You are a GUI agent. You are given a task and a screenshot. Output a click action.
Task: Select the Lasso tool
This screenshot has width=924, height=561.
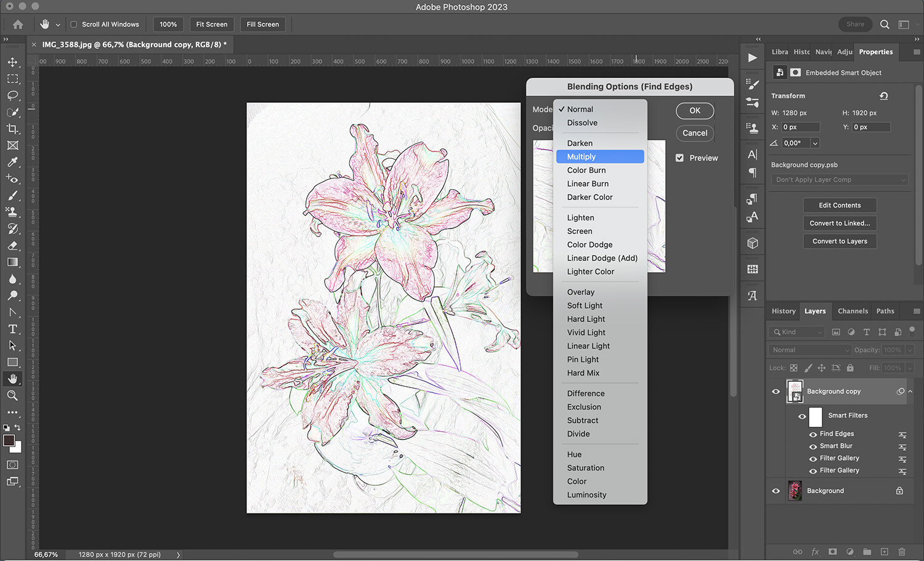[12, 95]
